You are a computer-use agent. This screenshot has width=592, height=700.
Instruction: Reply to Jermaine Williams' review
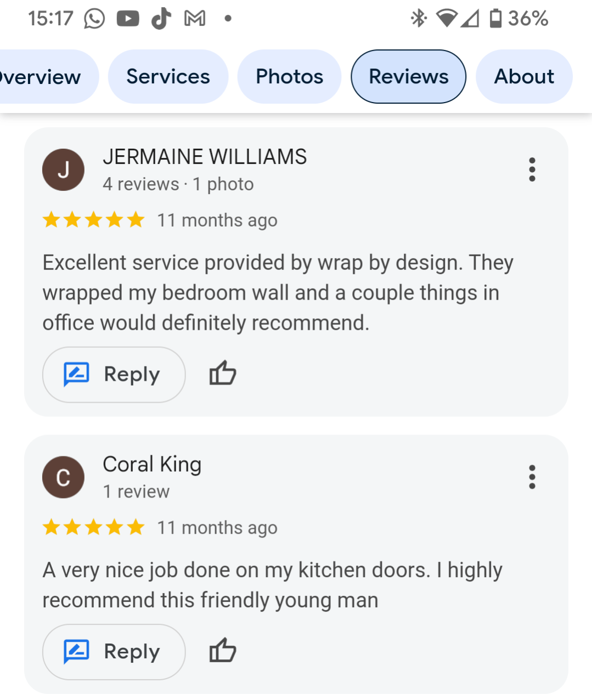click(x=114, y=375)
